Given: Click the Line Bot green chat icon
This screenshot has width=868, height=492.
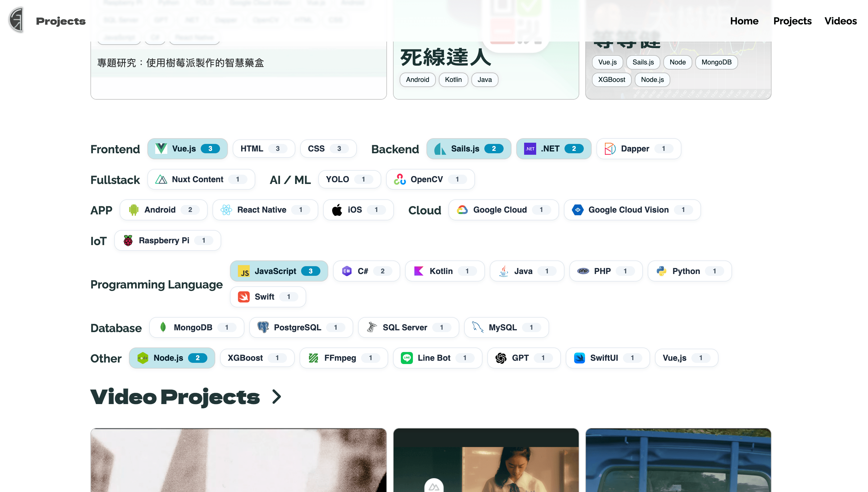Looking at the screenshot, I should (x=407, y=358).
